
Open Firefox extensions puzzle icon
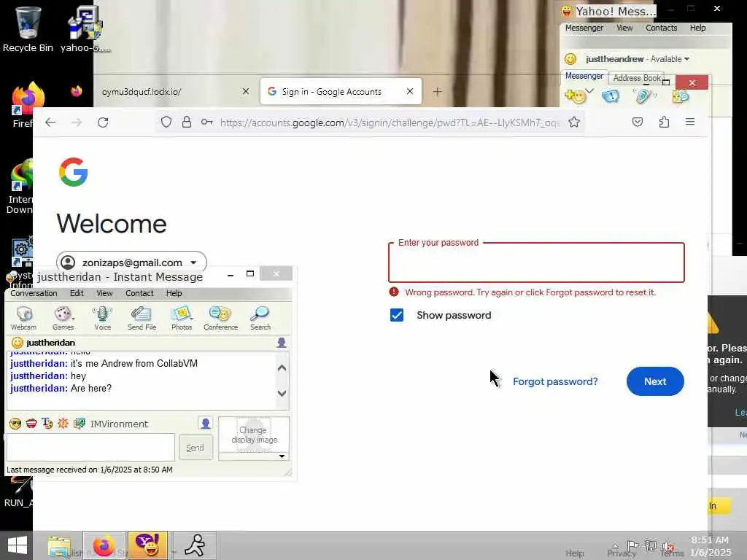664,122
